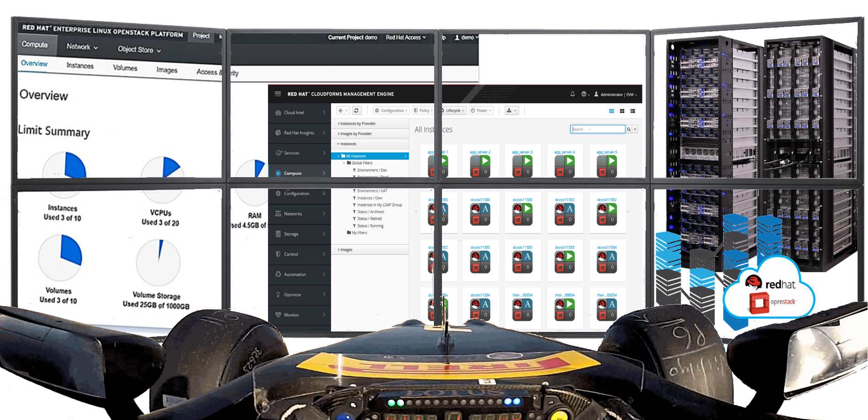Image resolution: width=868 pixels, height=420 pixels.
Task: Expand the Instances by Provider accordion
Action: tap(370, 124)
